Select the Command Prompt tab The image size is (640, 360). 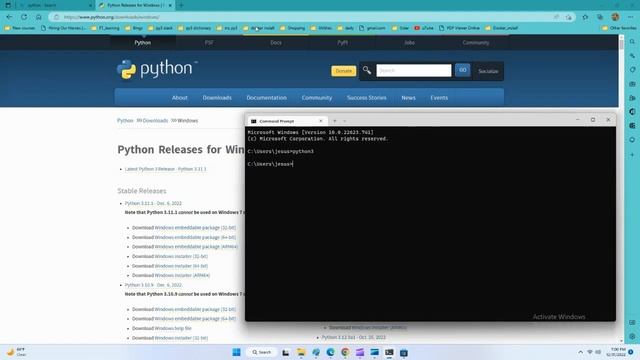pyautogui.click(x=287, y=121)
